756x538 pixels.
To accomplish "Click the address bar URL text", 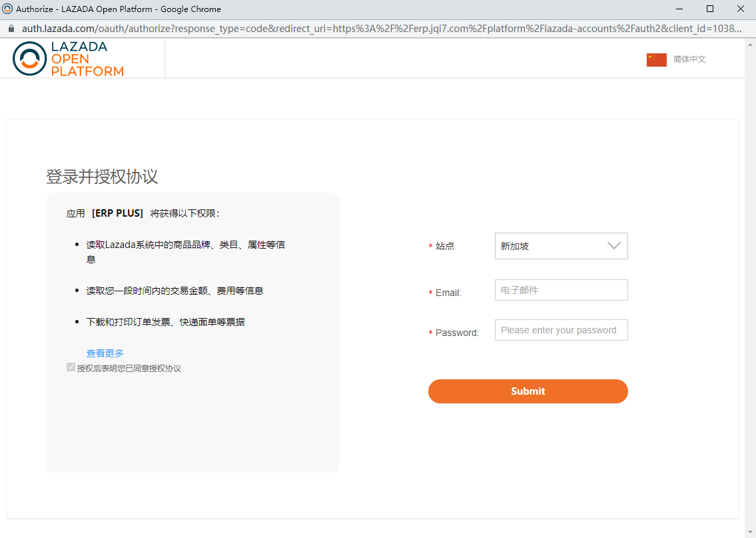I will click(x=382, y=29).
